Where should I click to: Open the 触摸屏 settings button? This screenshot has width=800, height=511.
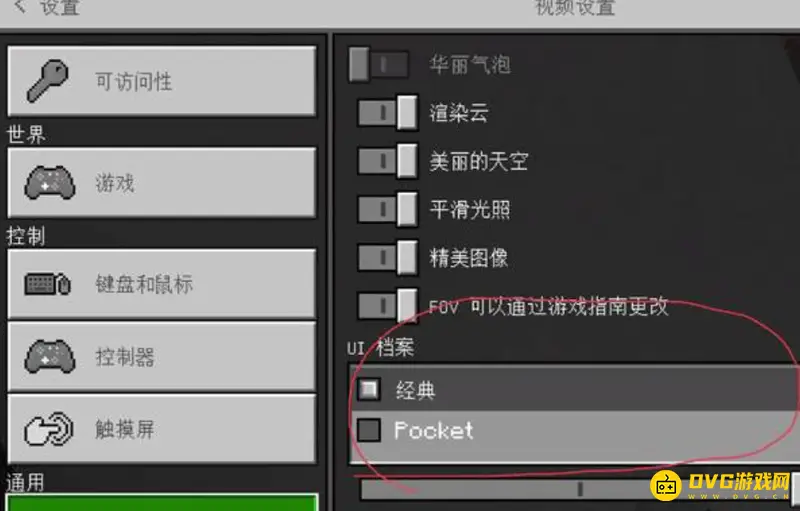point(162,428)
